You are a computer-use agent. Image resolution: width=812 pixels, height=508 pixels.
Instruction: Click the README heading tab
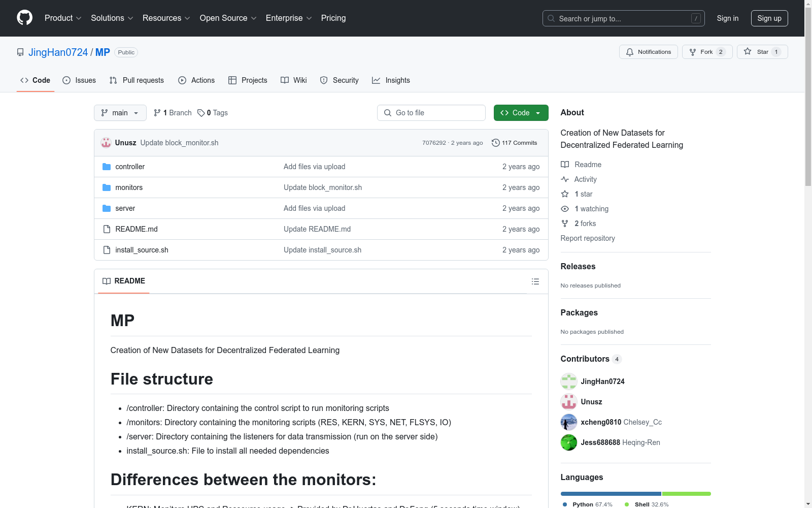(x=124, y=281)
